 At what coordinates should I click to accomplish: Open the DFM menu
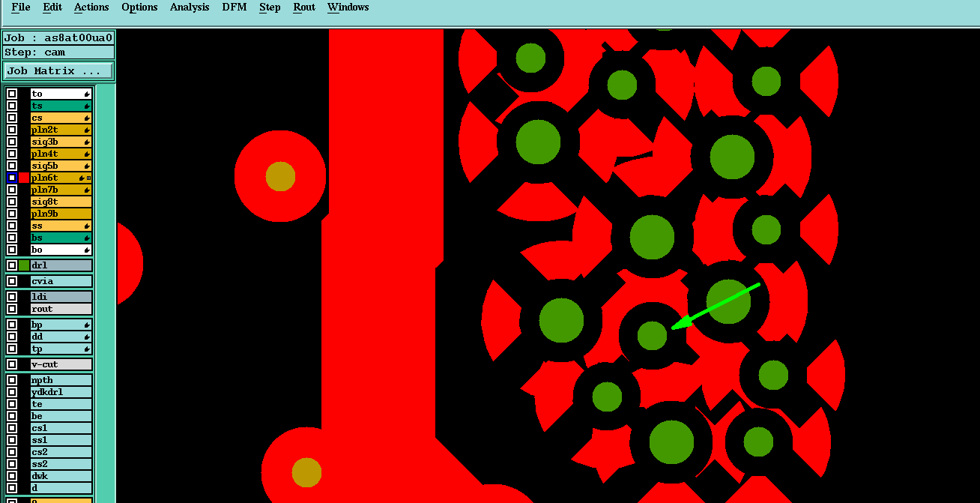tap(235, 7)
